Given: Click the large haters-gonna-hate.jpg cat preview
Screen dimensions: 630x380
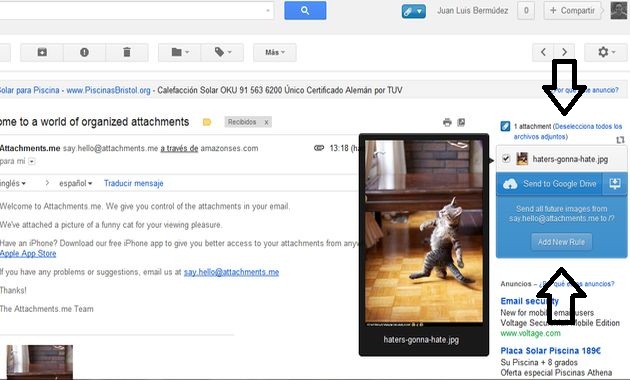Looking at the screenshot, I should point(424,233).
